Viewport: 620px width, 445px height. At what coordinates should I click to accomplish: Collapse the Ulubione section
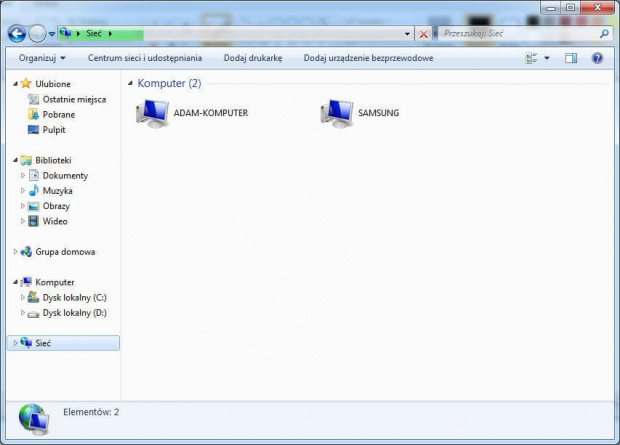pos(15,84)
